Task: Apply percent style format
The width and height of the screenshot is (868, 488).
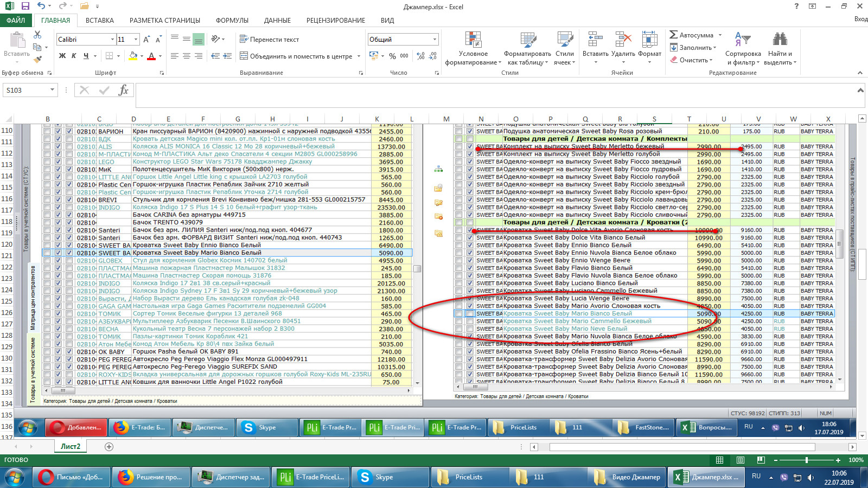Action: pos(392,56)
